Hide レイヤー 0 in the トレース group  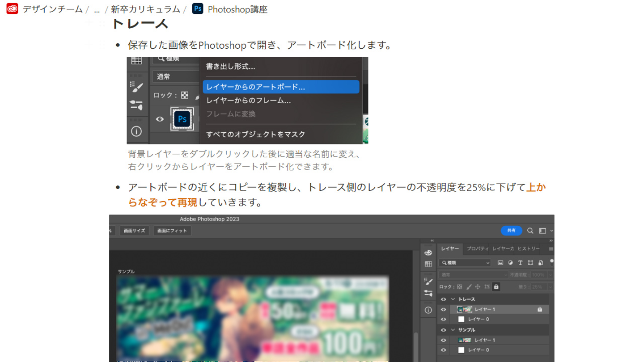point(444,320)
